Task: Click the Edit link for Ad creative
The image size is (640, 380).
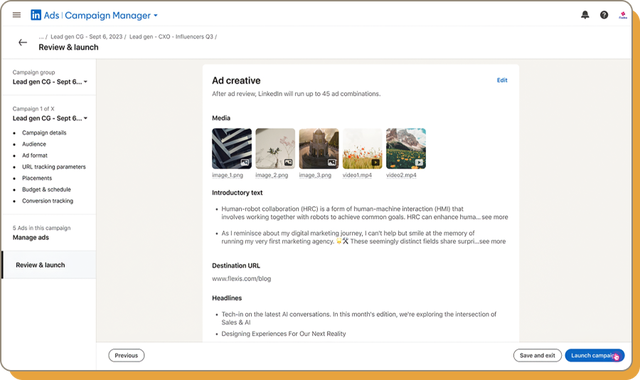Action: click(x=502, y=80)
